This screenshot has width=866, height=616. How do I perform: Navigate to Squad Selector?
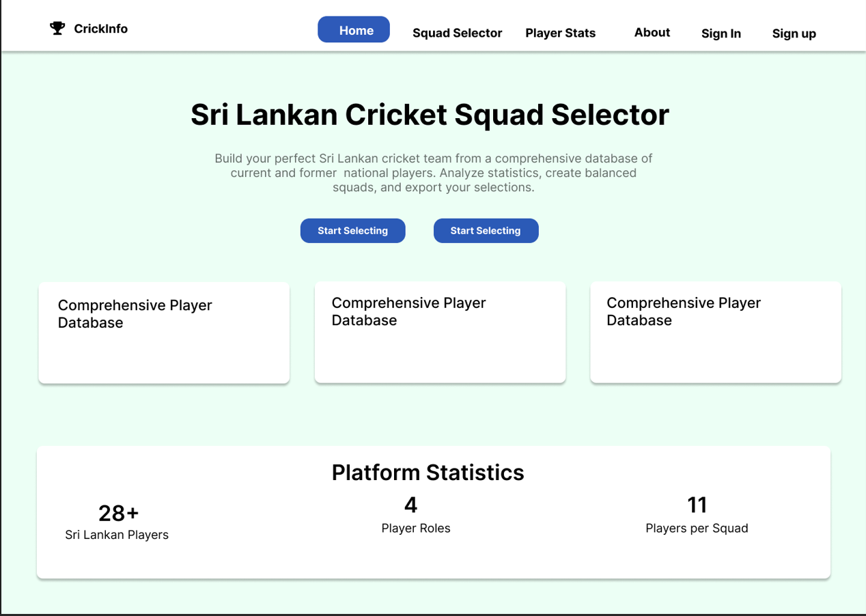(x=457, y=33)
